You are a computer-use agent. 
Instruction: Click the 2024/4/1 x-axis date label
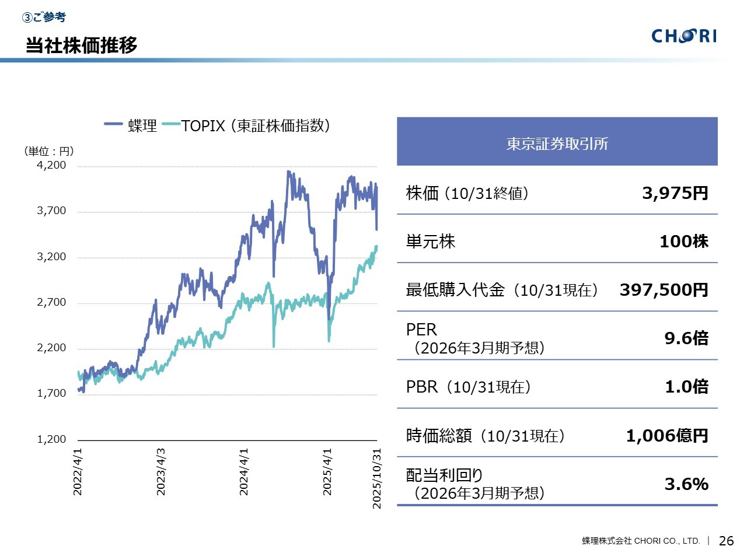pyautogui.click(x=244, y=472)
